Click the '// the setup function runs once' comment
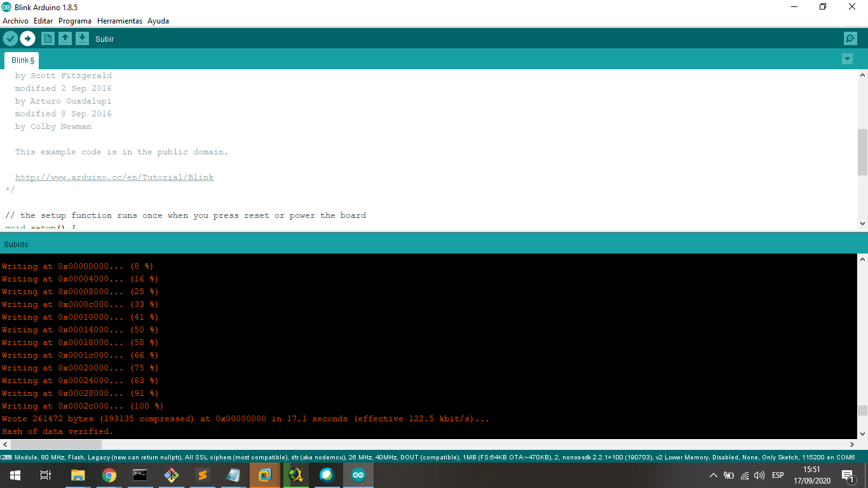Screen dimensions: 868x488 tap(186, 215)
